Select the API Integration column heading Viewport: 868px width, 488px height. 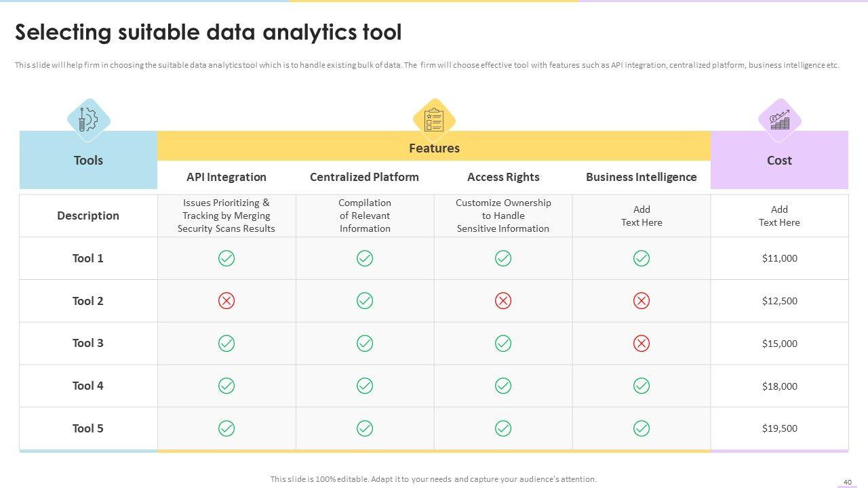pyautogui.click(x=226, y=177)
